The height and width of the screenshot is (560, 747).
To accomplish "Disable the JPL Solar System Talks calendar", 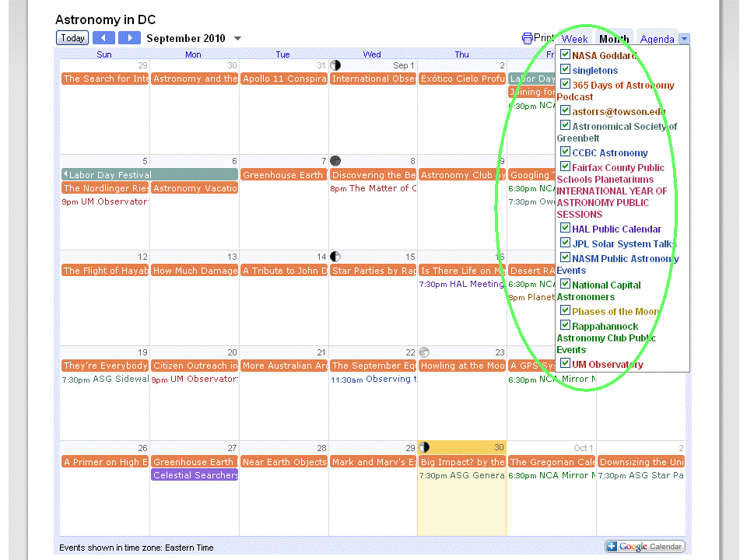I will (565, 243).
